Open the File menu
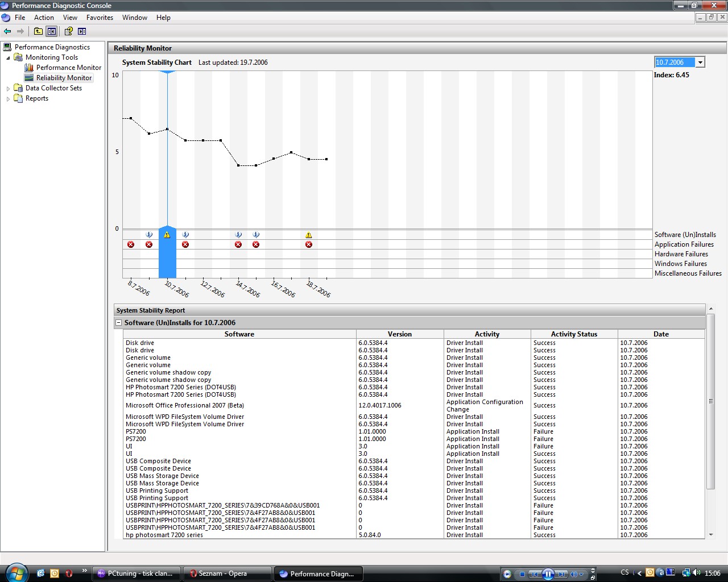The width and height of the screenshot is (728, 582). [20, 18]
